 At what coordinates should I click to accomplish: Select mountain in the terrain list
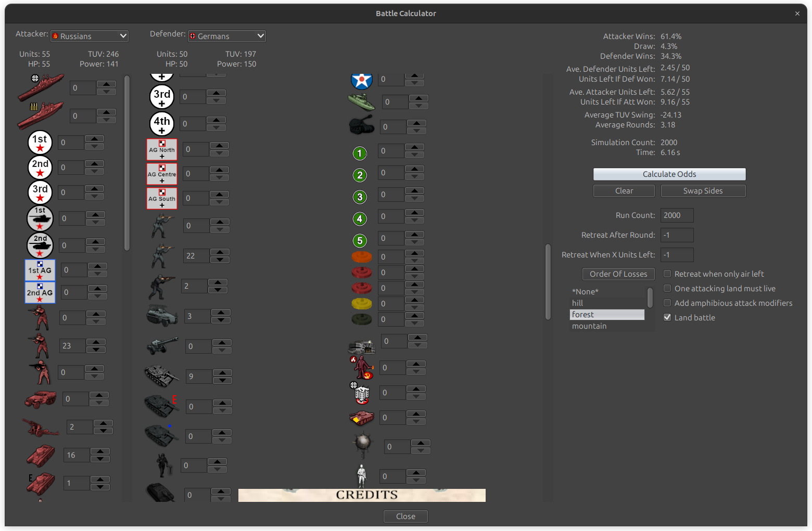tap(589, 326)
